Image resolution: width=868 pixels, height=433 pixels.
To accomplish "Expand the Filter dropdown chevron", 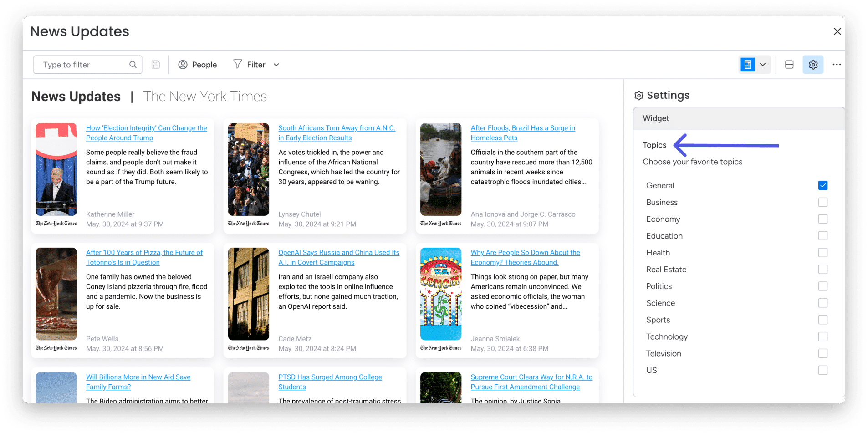I will pyautogui.click(x=276, y=65).
